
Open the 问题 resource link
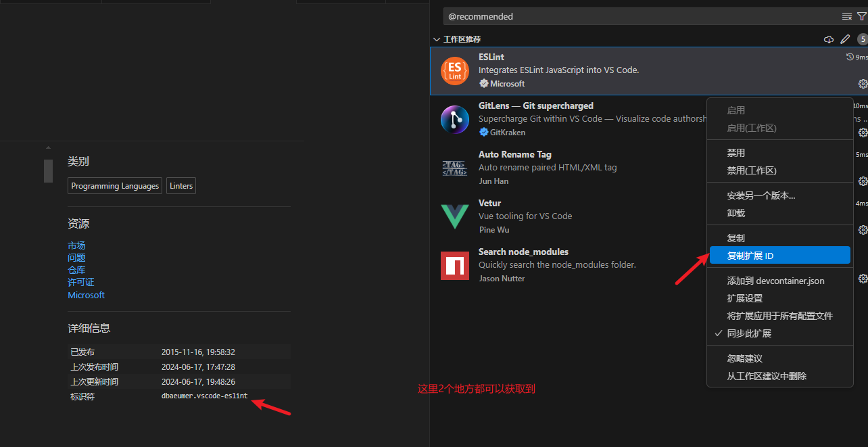click(76, 258)
